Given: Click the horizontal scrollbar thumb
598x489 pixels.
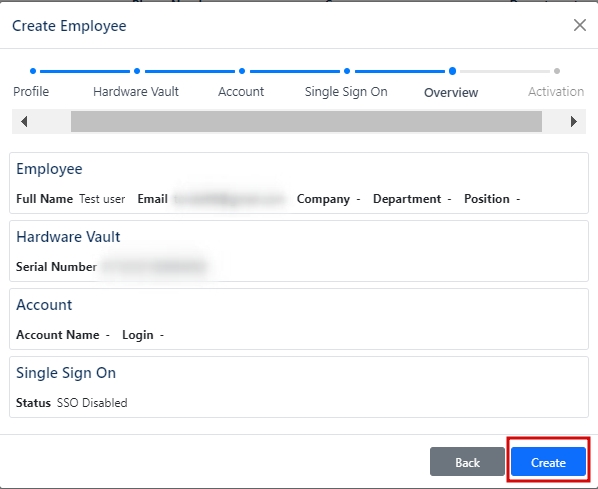Looking at the screenshot, I should click(x=306, y=122).
